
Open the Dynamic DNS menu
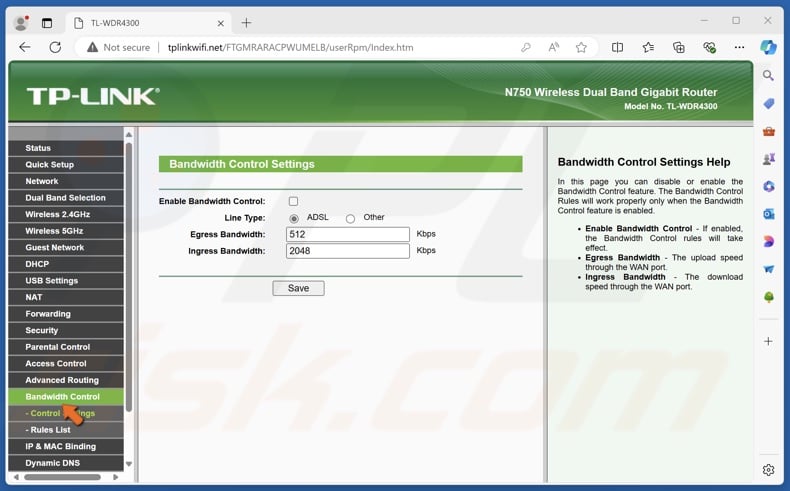[x=66, y=463]
